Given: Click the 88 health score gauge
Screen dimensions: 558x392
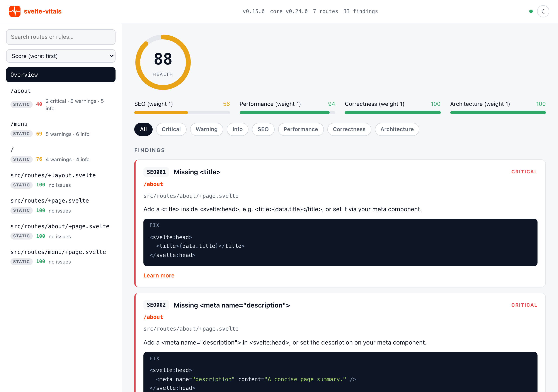Looking at the screenshot, I should pos(163,63).
